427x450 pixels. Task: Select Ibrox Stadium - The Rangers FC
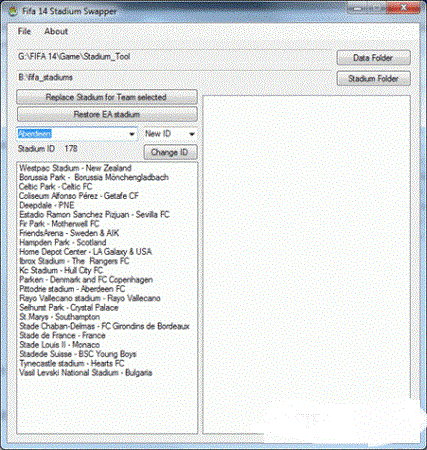pos(74,261)
